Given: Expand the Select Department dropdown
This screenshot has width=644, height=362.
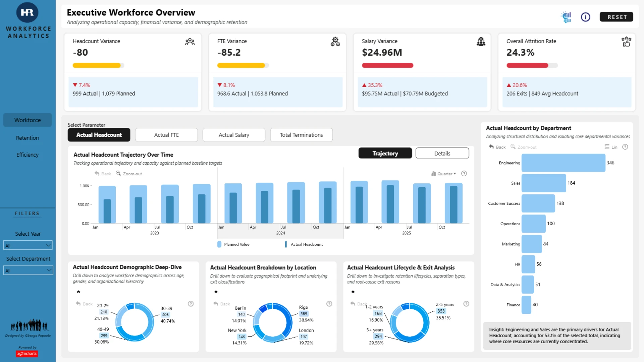Looking at the screenshot, I should coord(28,270).
